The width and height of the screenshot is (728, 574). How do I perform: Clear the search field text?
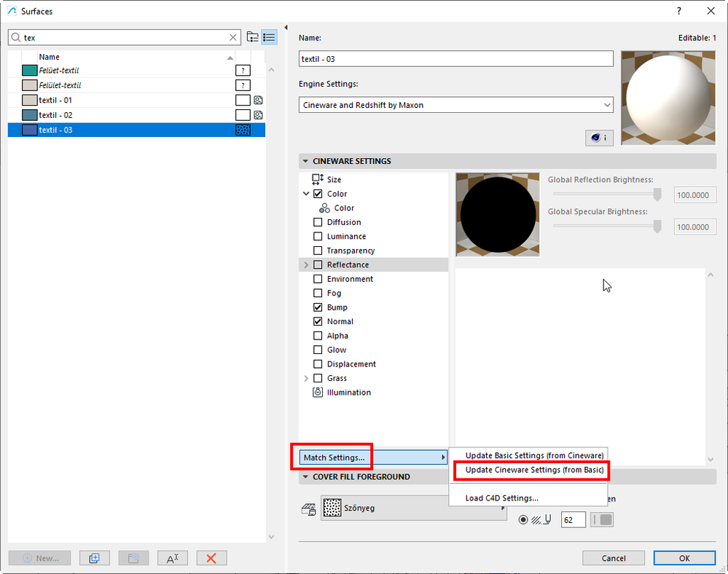click(233, 38)
